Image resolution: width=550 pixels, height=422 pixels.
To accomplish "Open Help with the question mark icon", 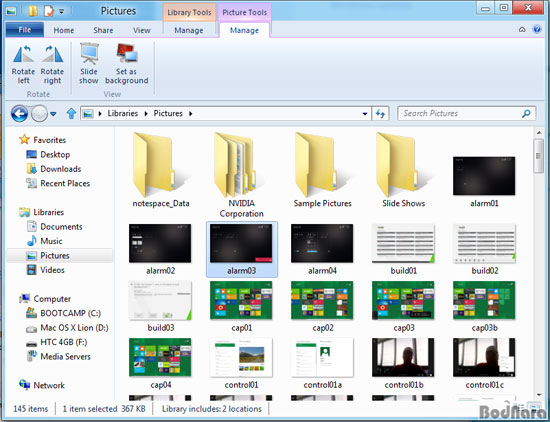I will [x=537, y=29].
